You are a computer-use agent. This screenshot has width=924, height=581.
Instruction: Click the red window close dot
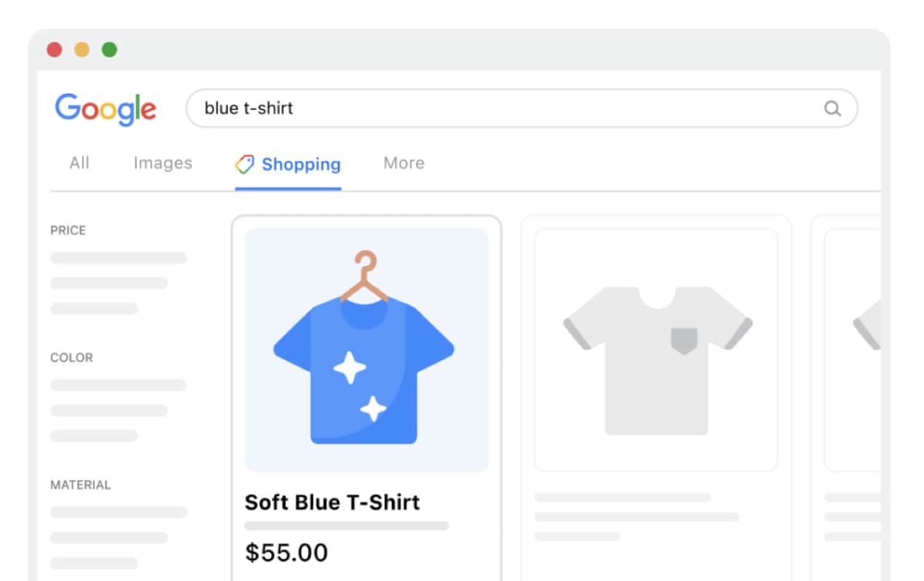(54, 50)
